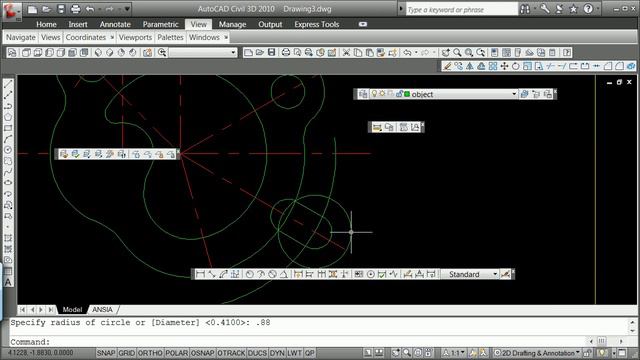Click Angular dimension tool

pyautogui.click(x=284, y=274)
